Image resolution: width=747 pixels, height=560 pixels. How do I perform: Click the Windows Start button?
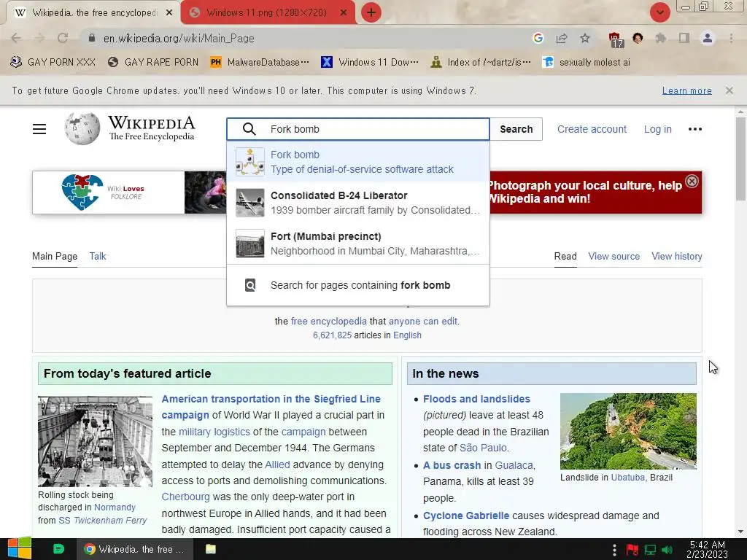[x=19, y=549]
